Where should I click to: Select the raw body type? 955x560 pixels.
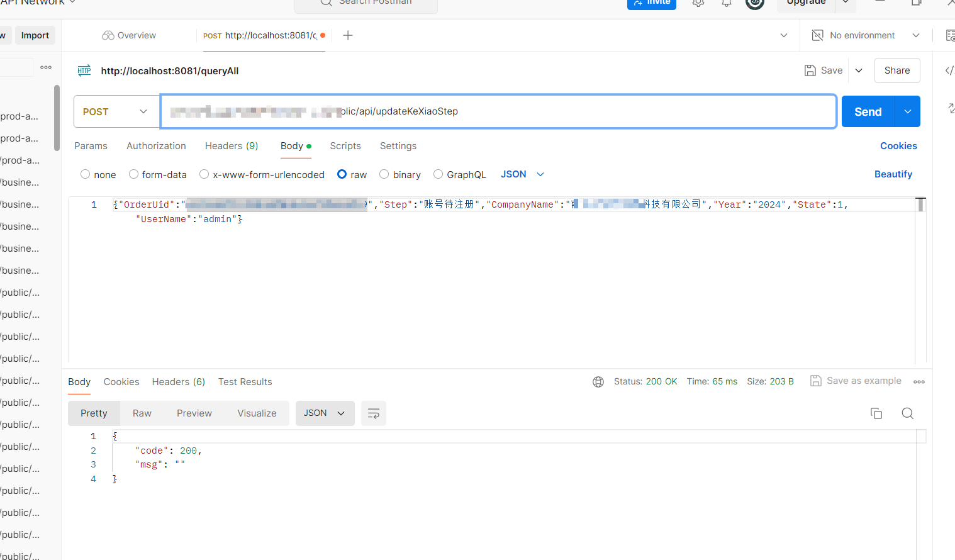[342, 174]
